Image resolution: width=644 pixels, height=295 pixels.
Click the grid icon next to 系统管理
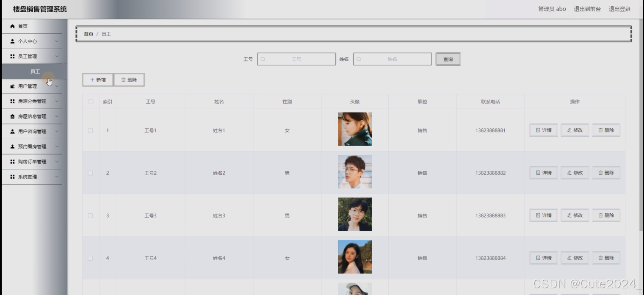tap(13, 177)
